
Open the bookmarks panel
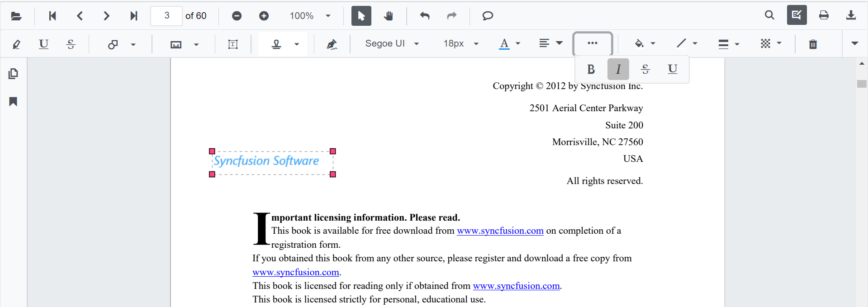click(13, 101)
